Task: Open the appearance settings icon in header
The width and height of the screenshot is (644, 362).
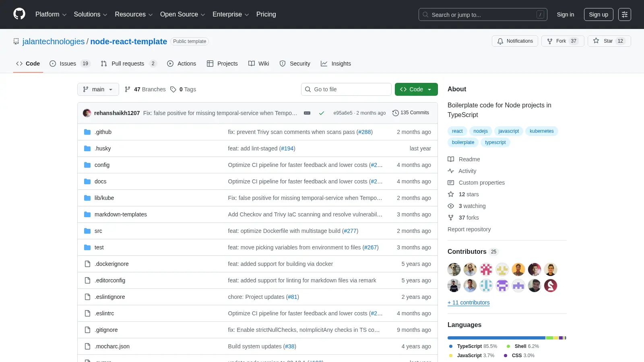Action: (625, 14)
